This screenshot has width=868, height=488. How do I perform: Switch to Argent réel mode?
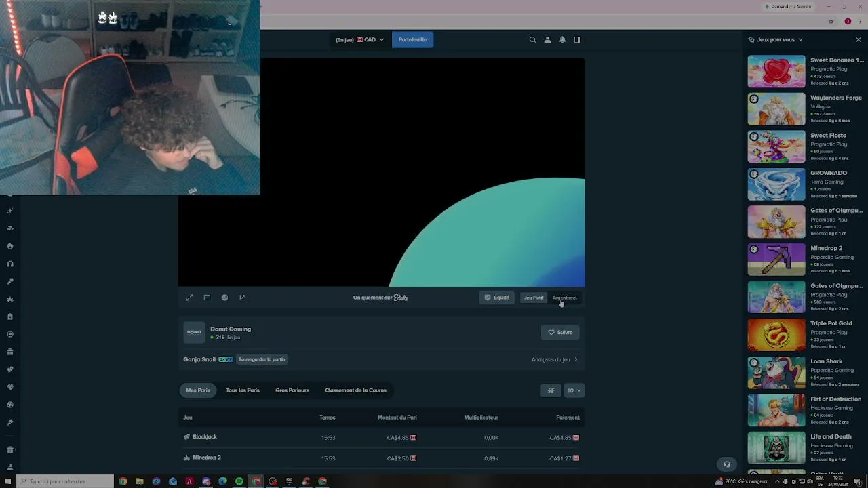pos(565,298)
